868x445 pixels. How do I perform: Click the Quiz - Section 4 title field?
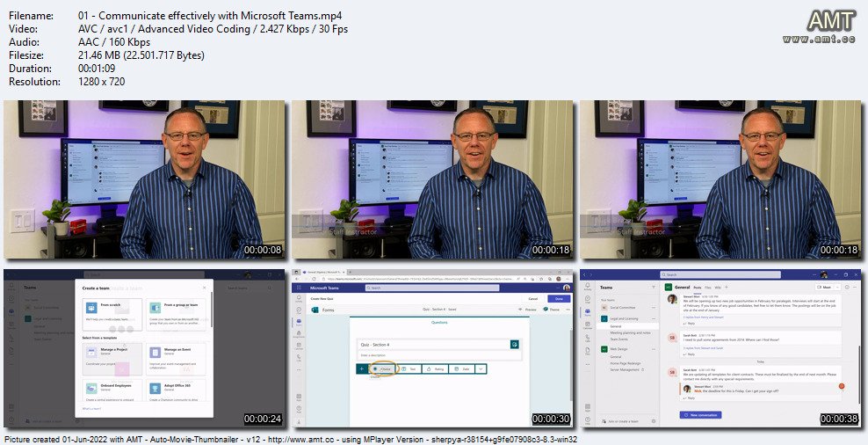[x=433, y=345]
